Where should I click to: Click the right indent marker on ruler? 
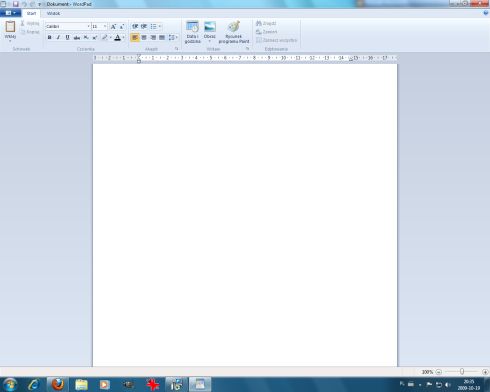351,59
